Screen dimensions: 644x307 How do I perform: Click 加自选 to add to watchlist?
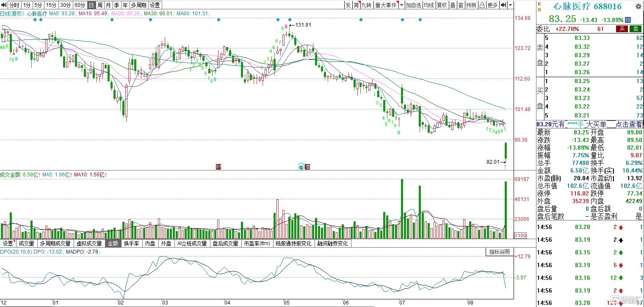[413, 5]
